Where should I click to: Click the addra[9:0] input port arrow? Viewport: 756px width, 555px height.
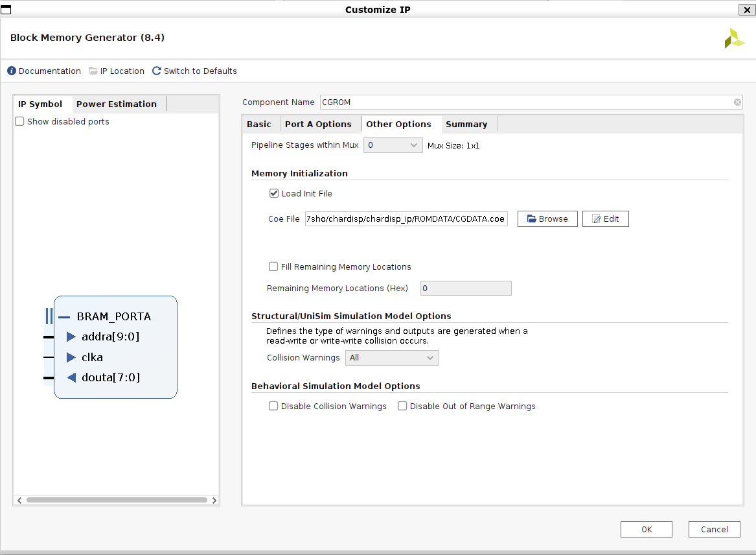click(71, 337)
